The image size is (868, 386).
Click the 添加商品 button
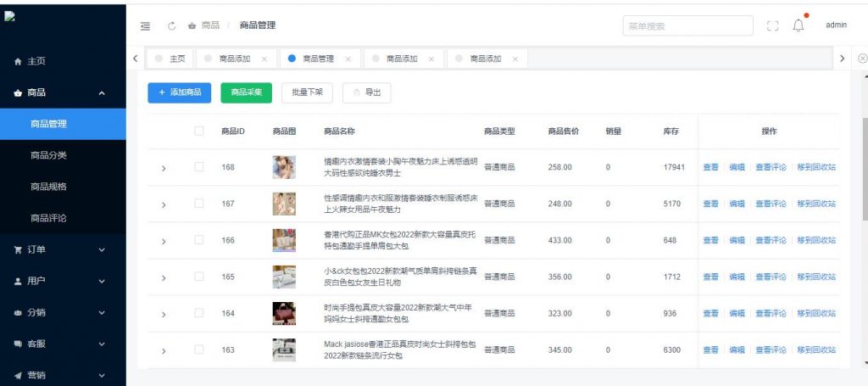point(180,92)
